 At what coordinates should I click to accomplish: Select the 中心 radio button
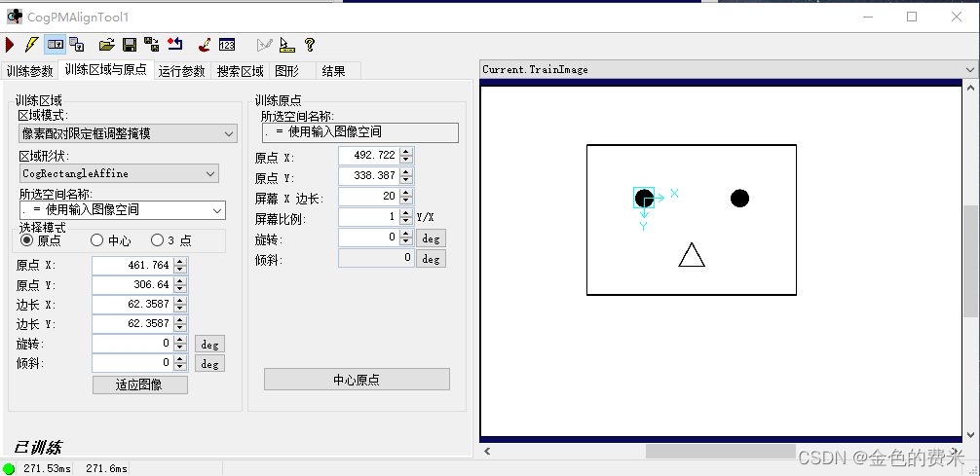96,239
